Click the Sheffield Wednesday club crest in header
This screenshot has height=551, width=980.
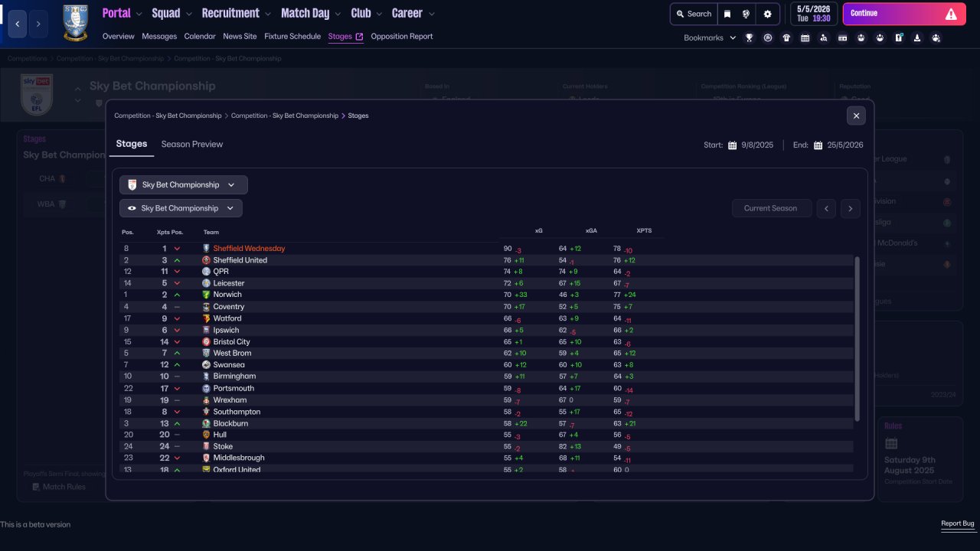click(75, 23)
